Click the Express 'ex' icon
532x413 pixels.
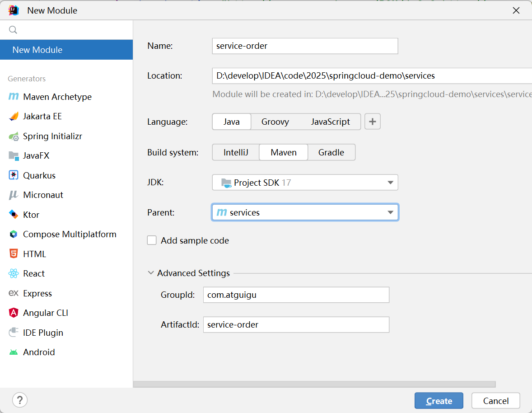pos(14,293)
